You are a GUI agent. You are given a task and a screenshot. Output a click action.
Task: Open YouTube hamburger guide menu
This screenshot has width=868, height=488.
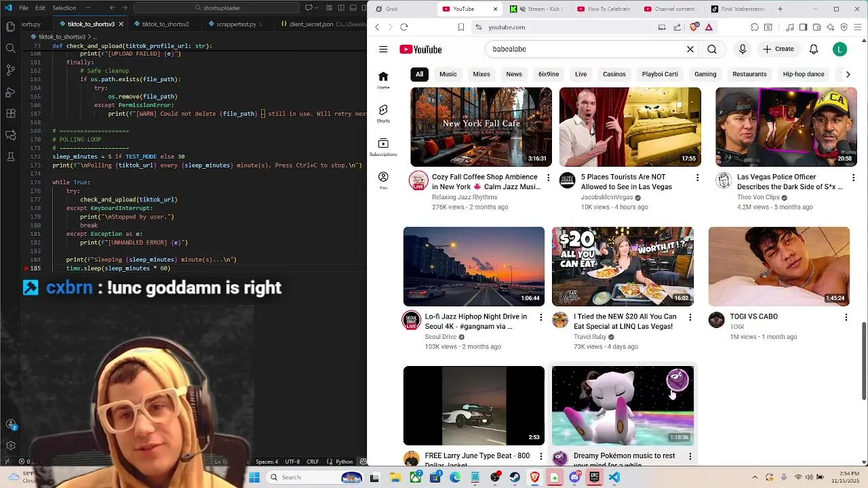coord(383,49)
